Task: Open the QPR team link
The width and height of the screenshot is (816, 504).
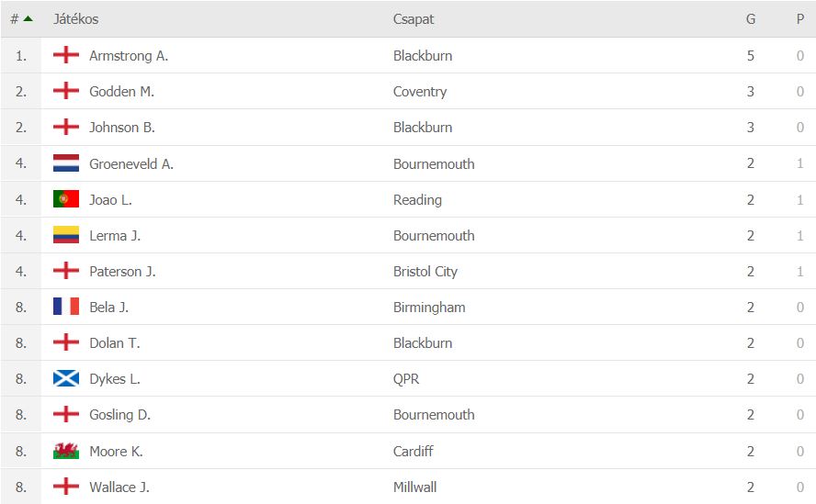Action: [x=406, y=379]
